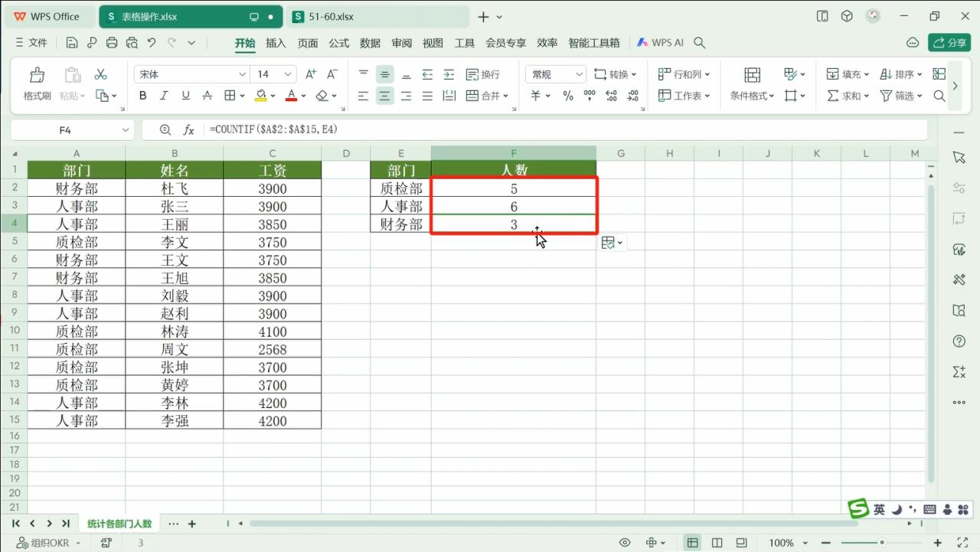The height and width of the screenshot is (552, 980).
Task: Increase cell indent
Action: point(449,74)
